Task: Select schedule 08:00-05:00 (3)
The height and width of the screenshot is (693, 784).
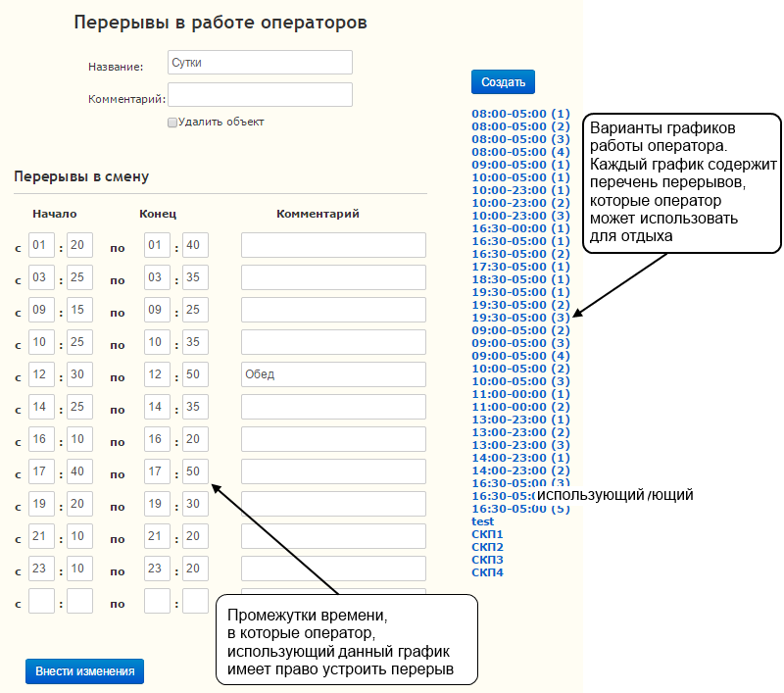Action: (521, 139)
